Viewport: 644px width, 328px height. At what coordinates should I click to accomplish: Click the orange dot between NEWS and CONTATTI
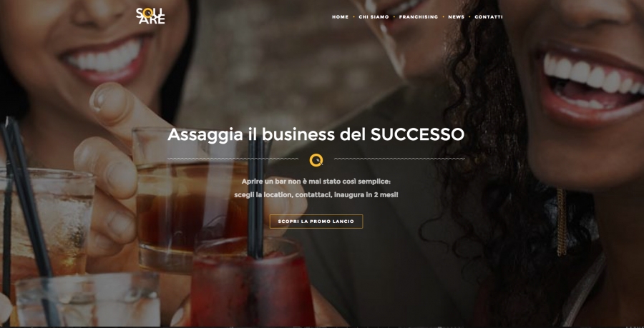(469, 17)
